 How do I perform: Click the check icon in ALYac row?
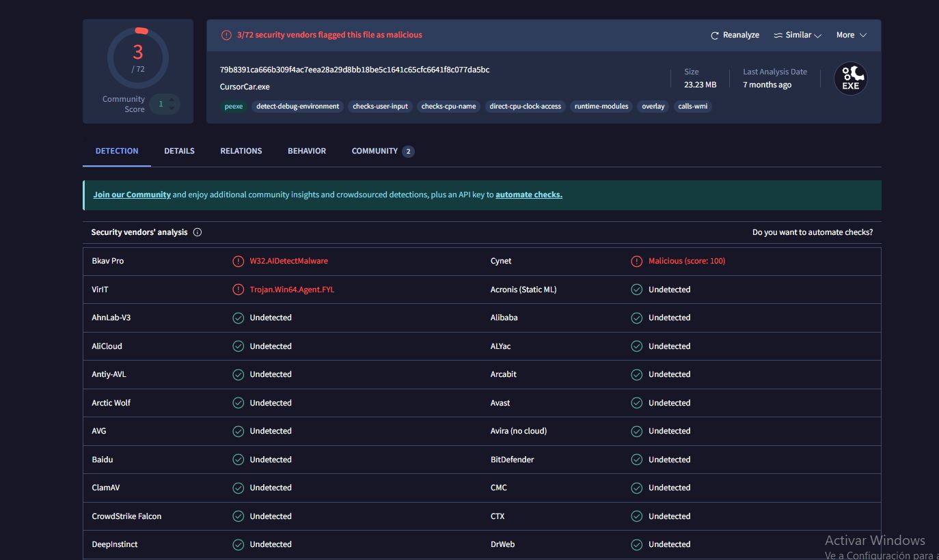pyautogui.click(x=636, y=346)
